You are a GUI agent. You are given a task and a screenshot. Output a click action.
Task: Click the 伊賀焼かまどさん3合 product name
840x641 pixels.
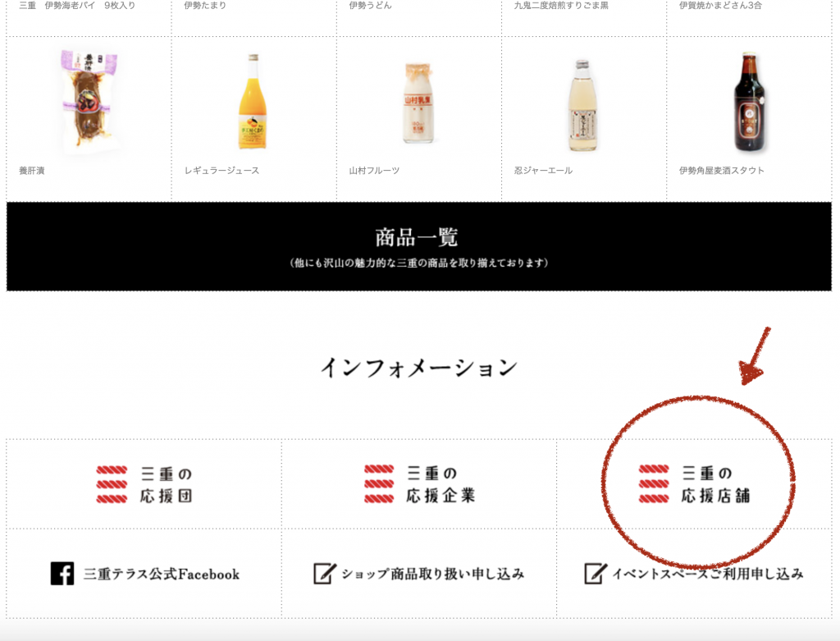720,6
